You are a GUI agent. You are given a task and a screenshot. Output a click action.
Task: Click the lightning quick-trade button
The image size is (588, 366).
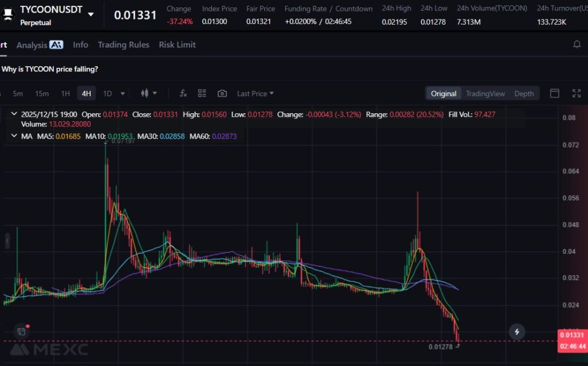point(517,332)
